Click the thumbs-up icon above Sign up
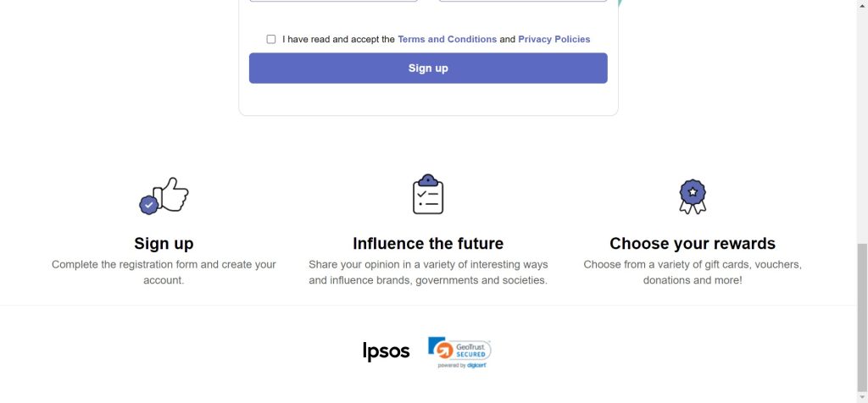 coord(164,196)
